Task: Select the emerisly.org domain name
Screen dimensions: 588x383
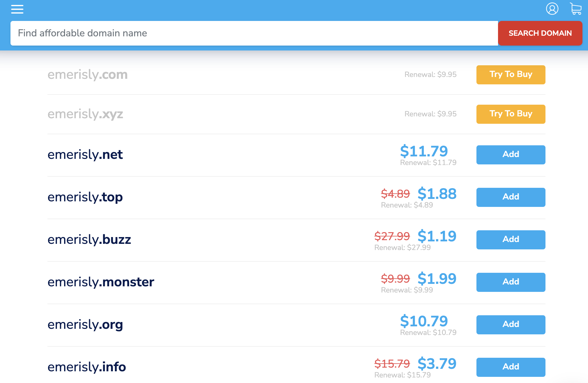Action: click(x=85, y=325)
